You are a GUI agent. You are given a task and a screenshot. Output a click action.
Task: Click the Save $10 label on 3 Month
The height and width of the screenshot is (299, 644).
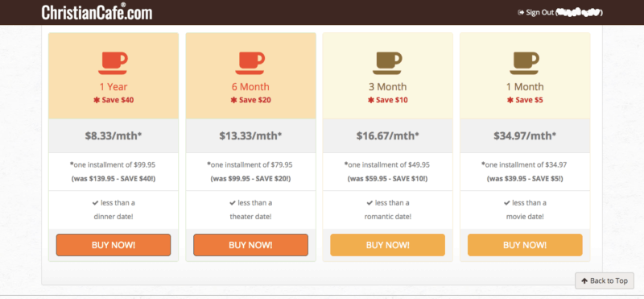point(388,100)
